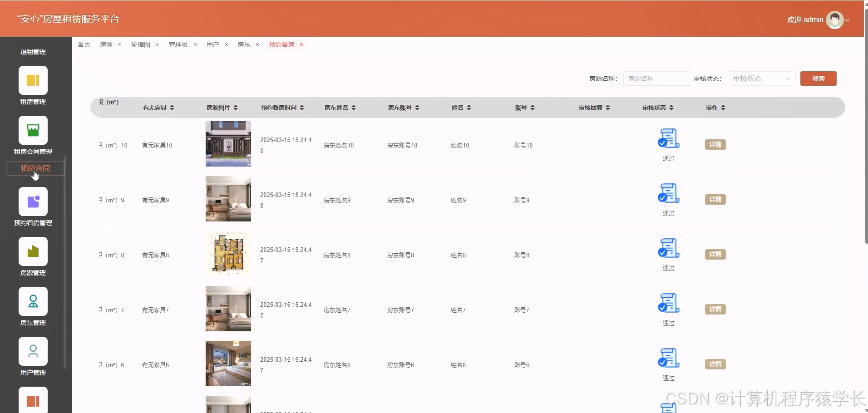Select 预约看房 tab
The height and width of the screenshot is (413, 868).
pos(281,44)
